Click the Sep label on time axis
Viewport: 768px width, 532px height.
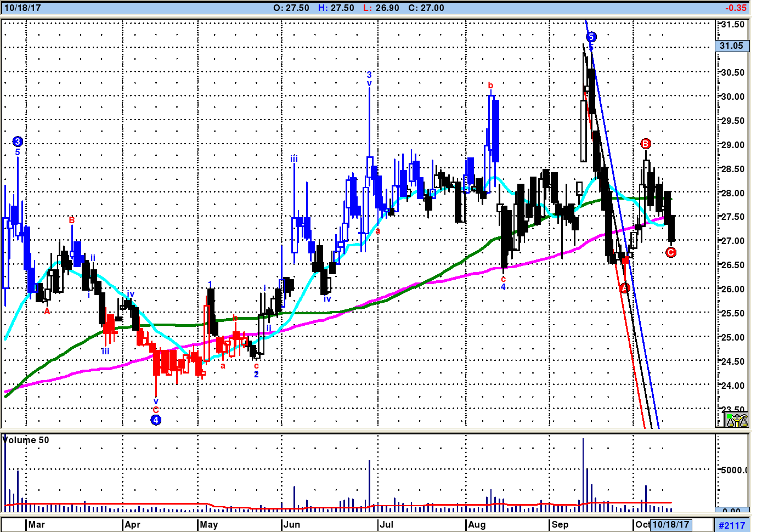(560, 524)
